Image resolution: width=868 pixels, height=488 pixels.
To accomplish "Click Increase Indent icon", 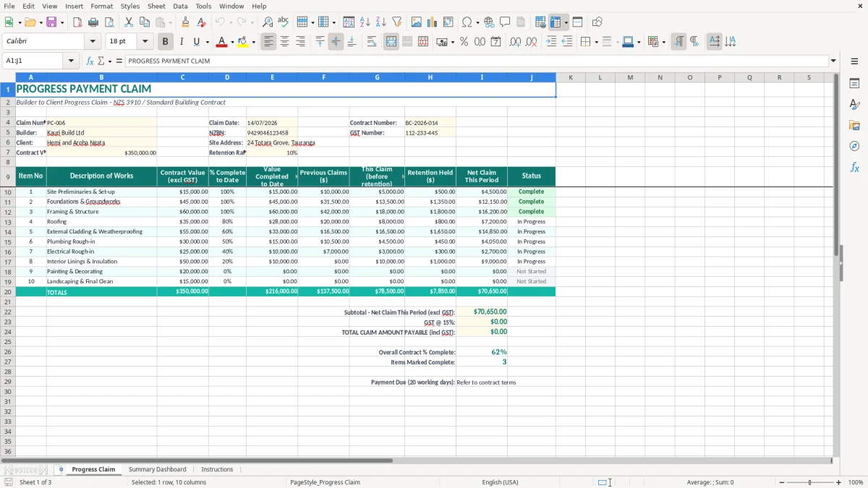I will 551,42.
